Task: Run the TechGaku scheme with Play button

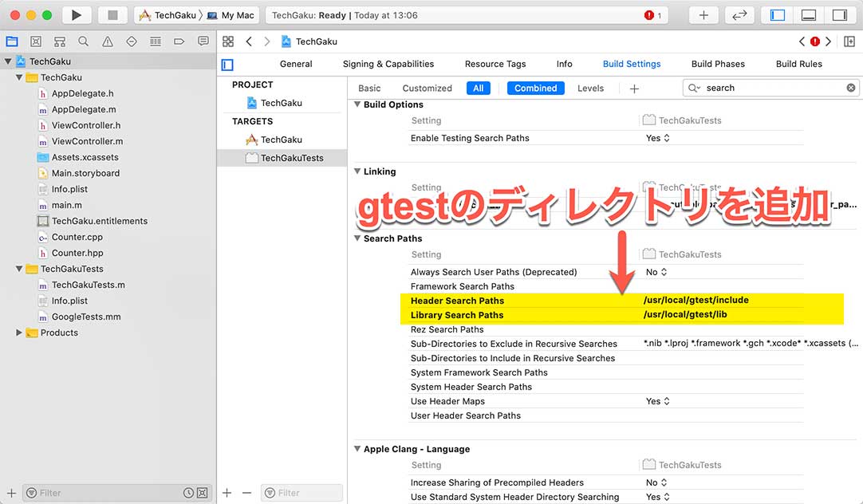Action: coord(77,15)
